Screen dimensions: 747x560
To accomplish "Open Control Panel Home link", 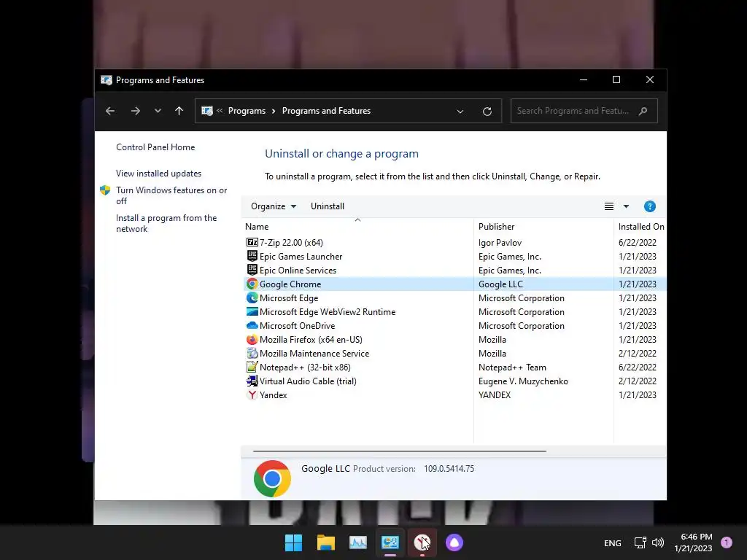I will [x=155, y=147].
